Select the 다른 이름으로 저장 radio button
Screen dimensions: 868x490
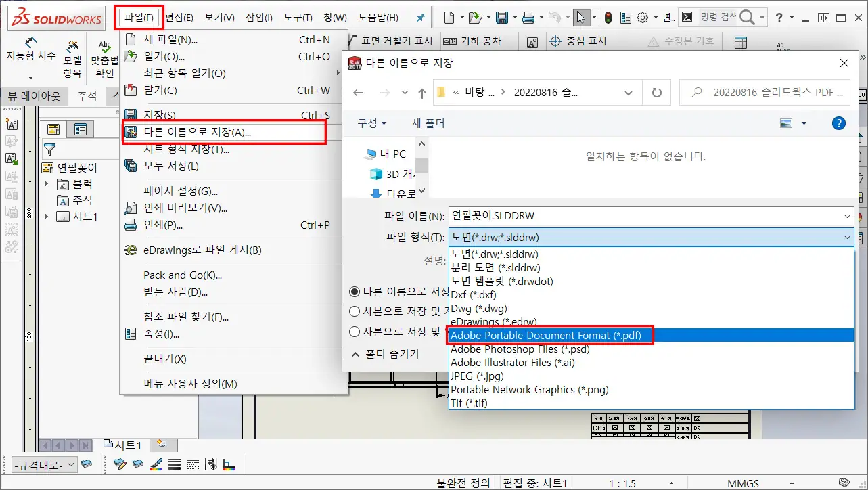click(x=355, y=292)
